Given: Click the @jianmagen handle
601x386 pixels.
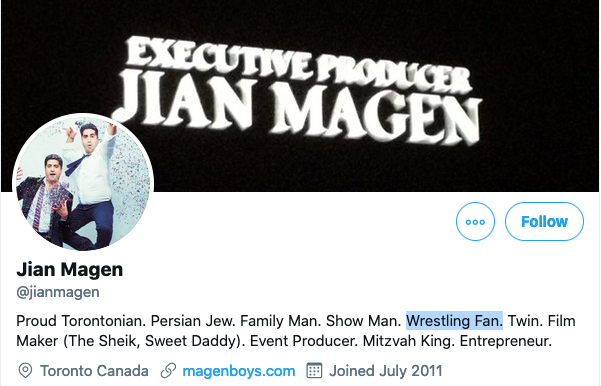Looking at the screenshot, I should [x=58, y=292].
